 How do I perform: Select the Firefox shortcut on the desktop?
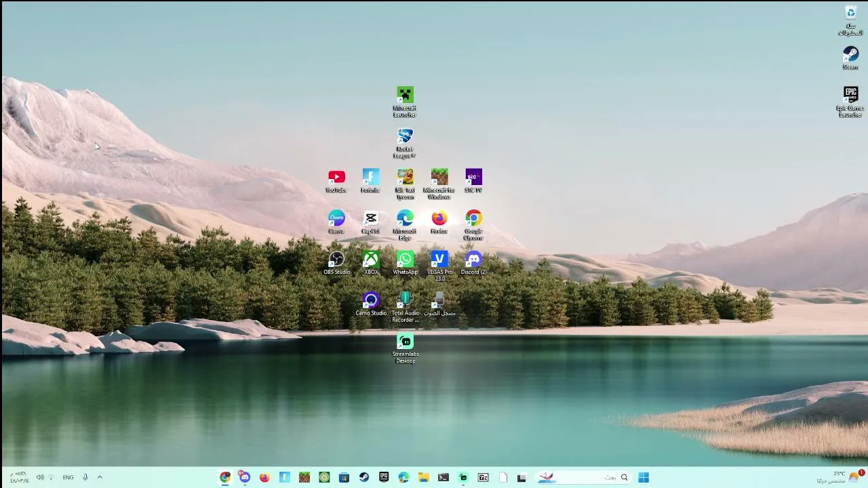click(439, 222)
